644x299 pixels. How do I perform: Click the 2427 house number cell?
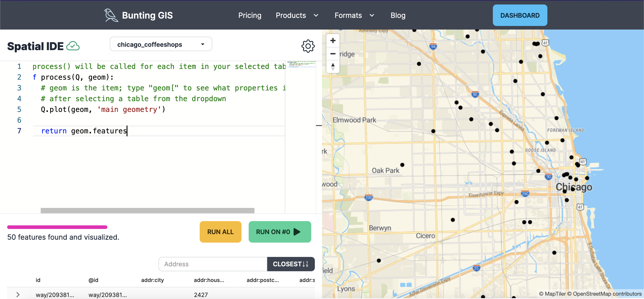(201, 295)
